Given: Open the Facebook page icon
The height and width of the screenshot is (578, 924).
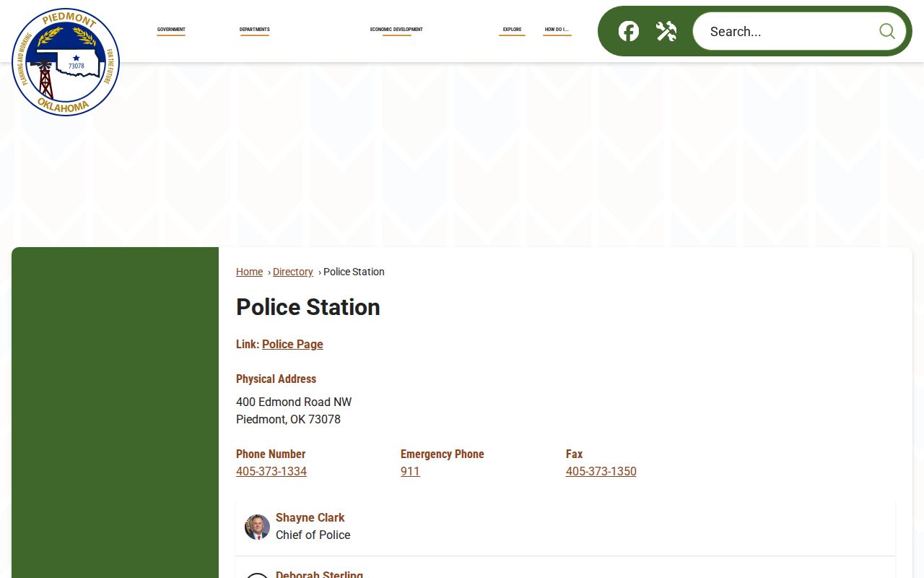Looking at the screenshot, I should (x=629, y=31).
